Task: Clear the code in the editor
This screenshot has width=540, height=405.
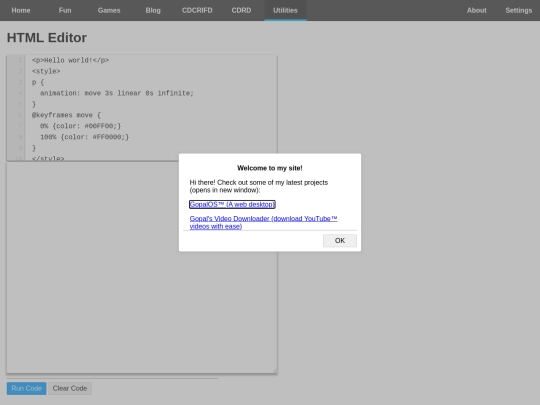Action: point(70,388)
